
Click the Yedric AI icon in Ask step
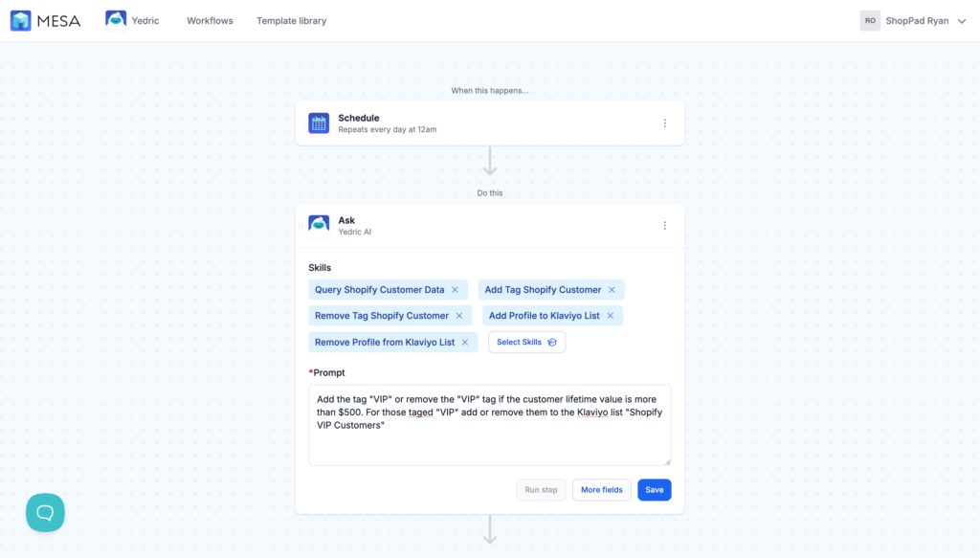coord(319,225)
